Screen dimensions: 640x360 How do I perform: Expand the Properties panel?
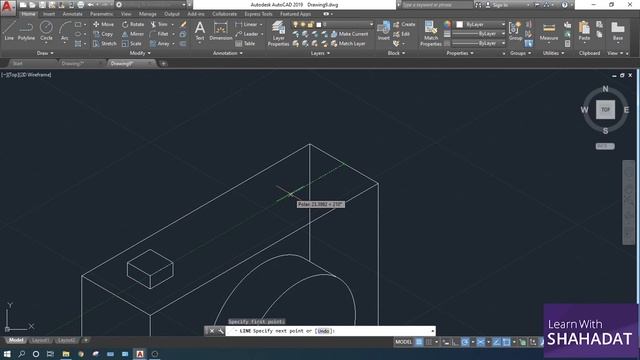460,53
